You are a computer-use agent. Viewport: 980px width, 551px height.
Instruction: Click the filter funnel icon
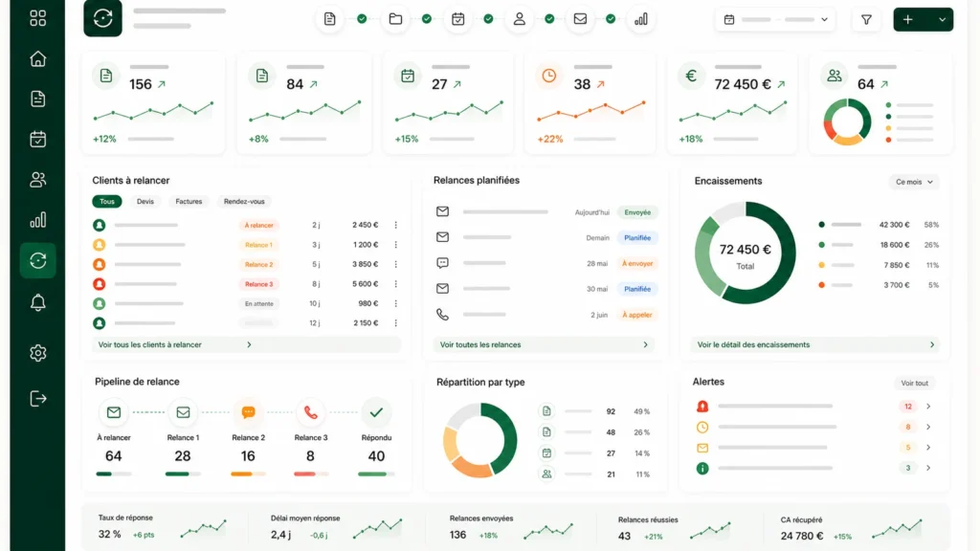[x=866, y=20]
